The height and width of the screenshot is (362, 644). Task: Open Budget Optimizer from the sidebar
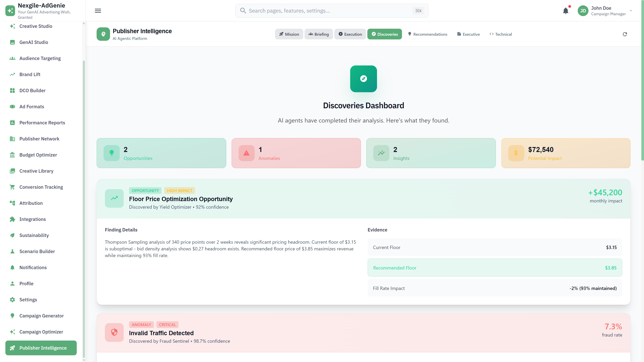pyautogui.click(x=38, y=155)
